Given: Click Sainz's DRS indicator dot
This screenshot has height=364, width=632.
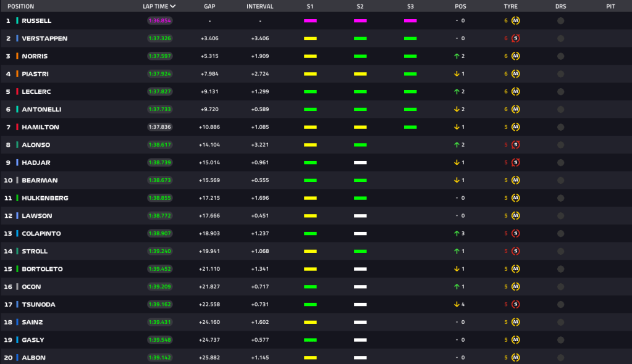Looking at the screenshot, I should point(561,322).
